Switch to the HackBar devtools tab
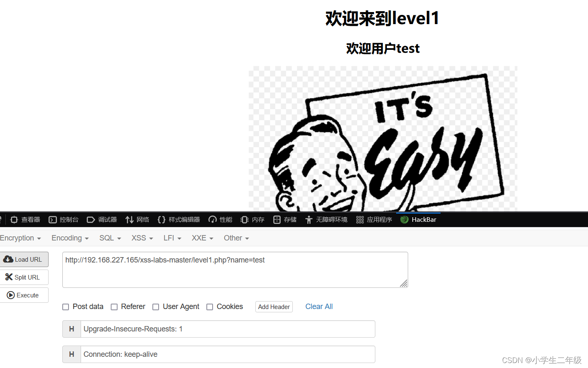 coord(419,220)
